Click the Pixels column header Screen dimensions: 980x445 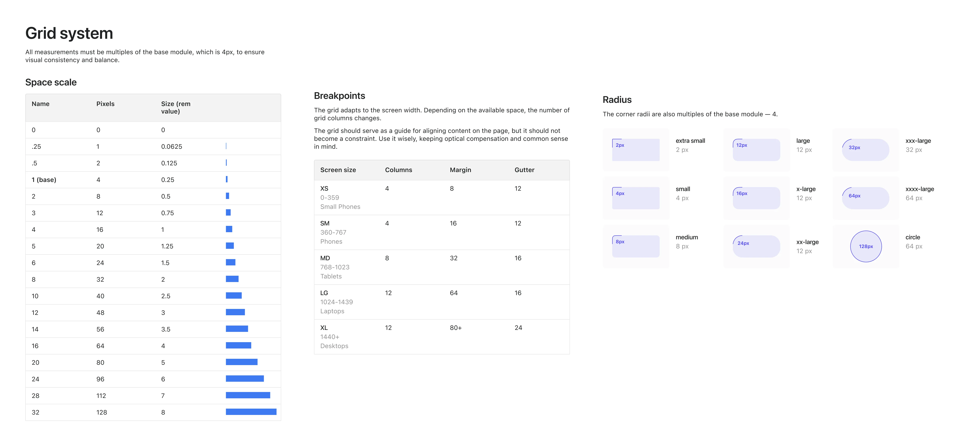pos(105,104)
